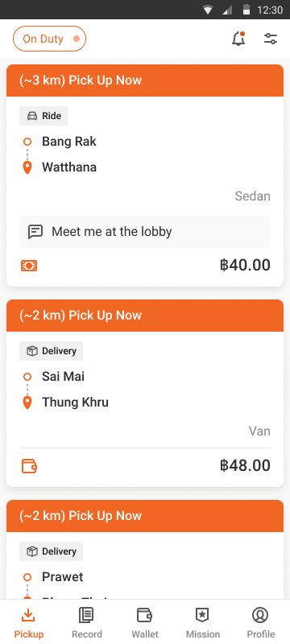This screenshot has width=290, height=644.
Task: Open the Sai Mai delivery Pick Up Now header
Action: pyautogui.click(x=145, y=315)
